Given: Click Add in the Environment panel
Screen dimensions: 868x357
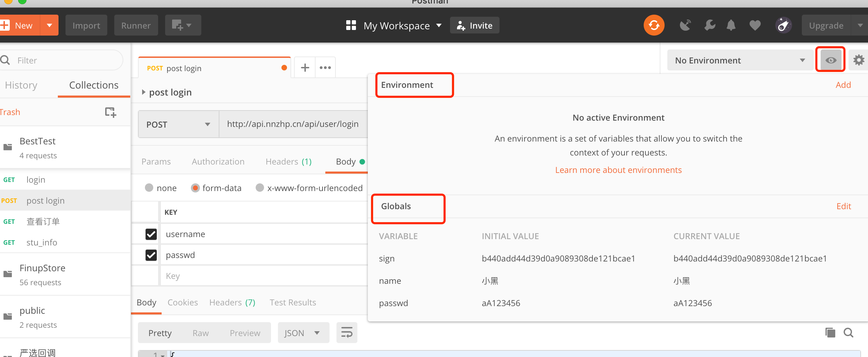Looking at the screenshot, I should click(843, 85).
